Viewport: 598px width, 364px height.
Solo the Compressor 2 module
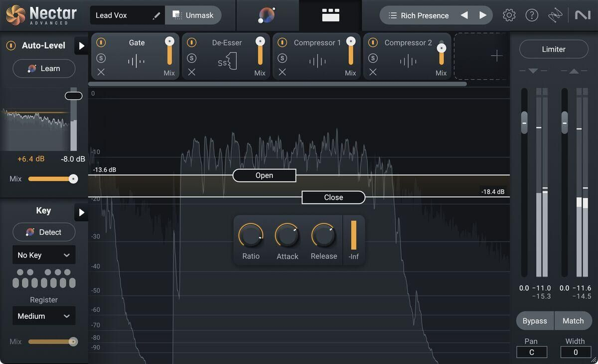pyautogui.click(x=373, y=58)
